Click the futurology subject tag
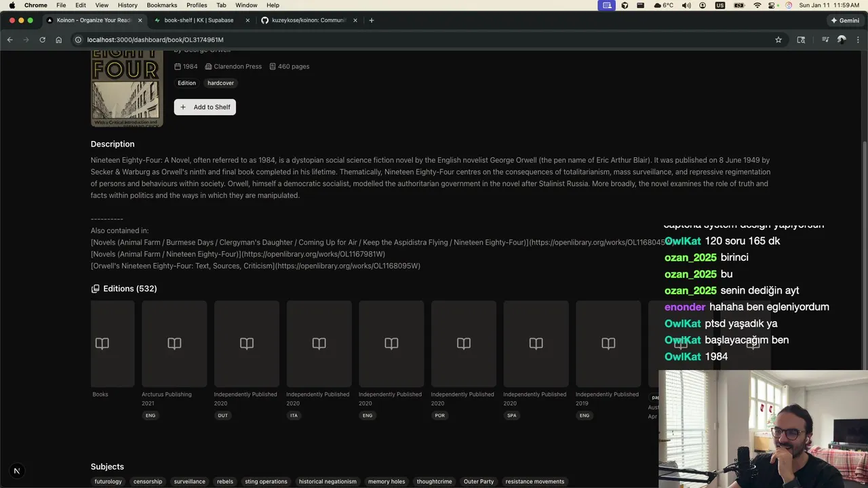This screenshot has width=868, height=488. (108, 482)
